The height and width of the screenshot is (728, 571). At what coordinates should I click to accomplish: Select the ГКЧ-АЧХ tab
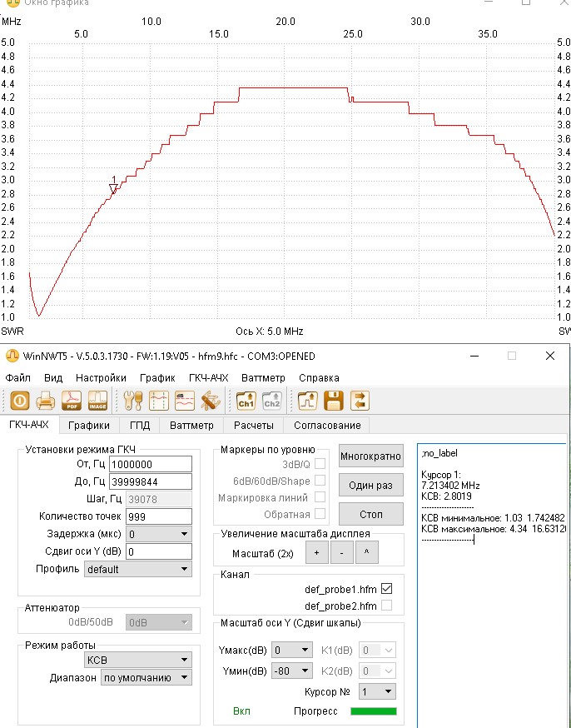29,424
